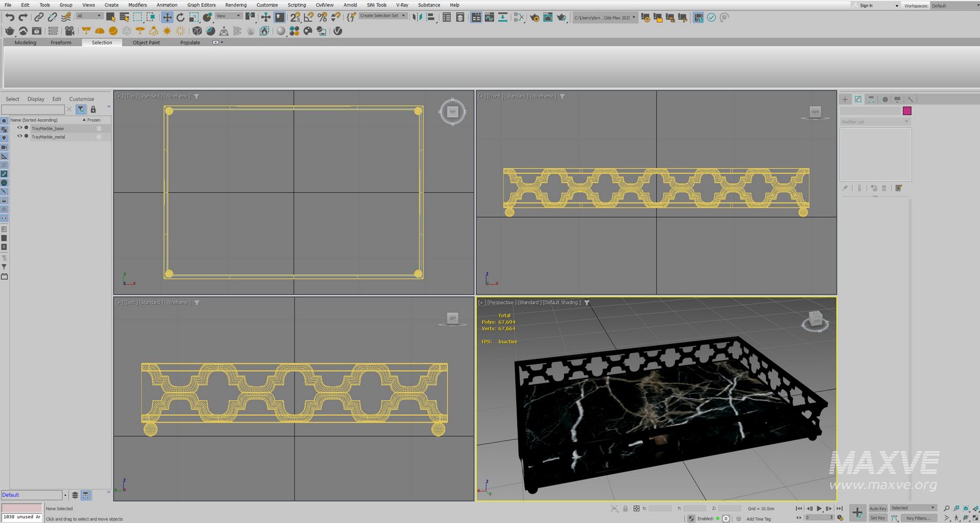Activate the Rotate tool
Image resolution: width=980 pixels, height=523 pixels.
coord(181,17)
